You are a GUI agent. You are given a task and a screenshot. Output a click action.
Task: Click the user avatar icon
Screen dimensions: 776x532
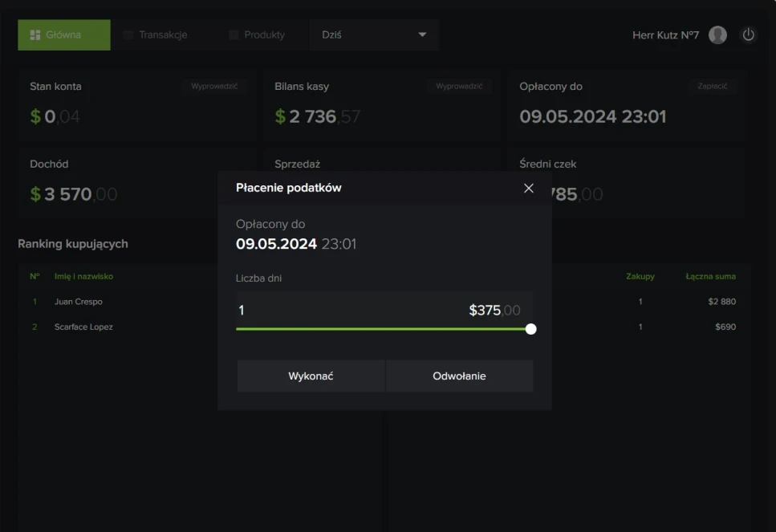(717, 35)
